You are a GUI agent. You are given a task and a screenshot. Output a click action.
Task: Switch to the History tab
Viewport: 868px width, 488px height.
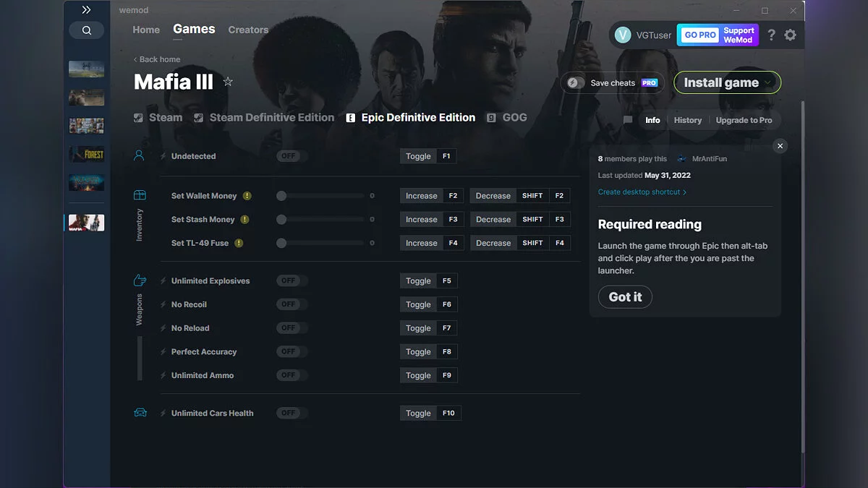688,120
